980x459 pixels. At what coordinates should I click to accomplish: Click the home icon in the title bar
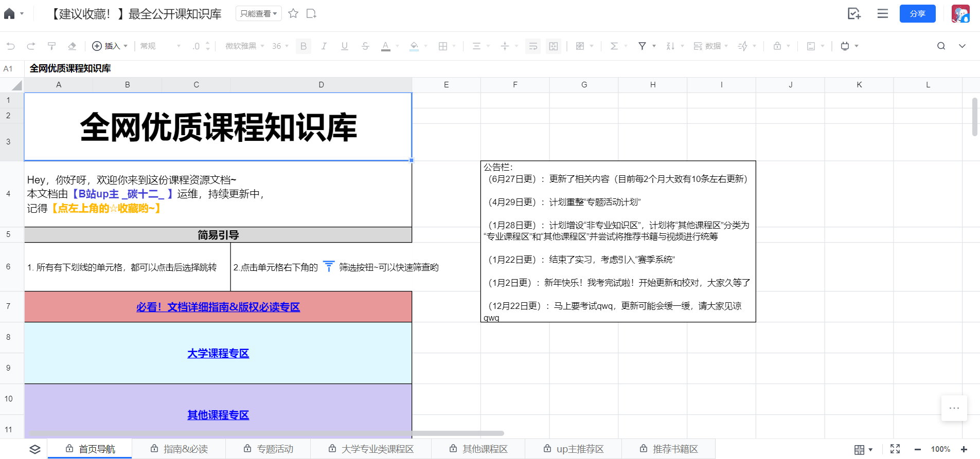[x=9, y=14]
